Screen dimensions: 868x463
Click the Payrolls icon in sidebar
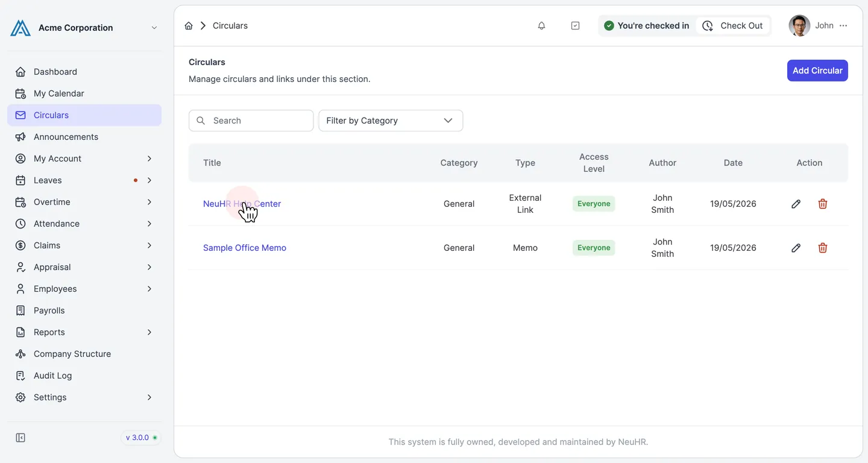pos(20,310)
